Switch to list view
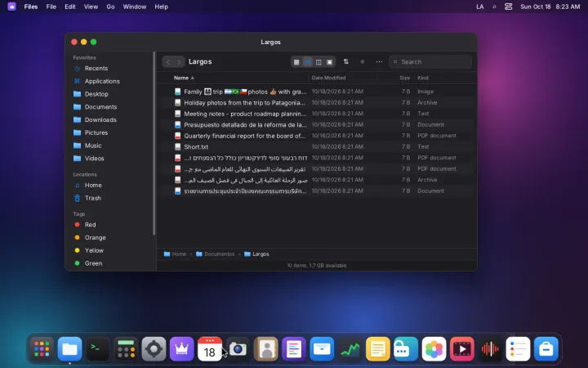Image resolution: width=588 pixels, height=368 pixels. pos(308,62)
